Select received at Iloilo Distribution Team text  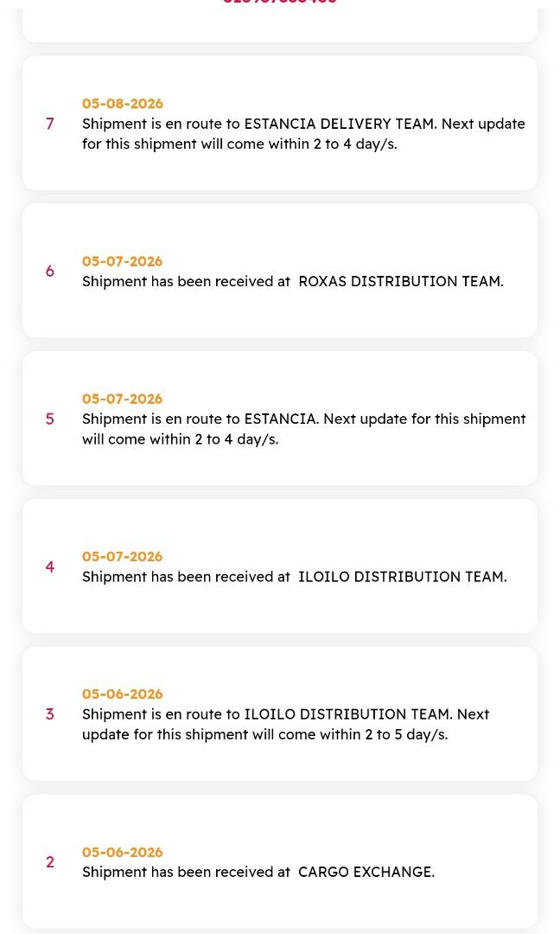point(295,577)
